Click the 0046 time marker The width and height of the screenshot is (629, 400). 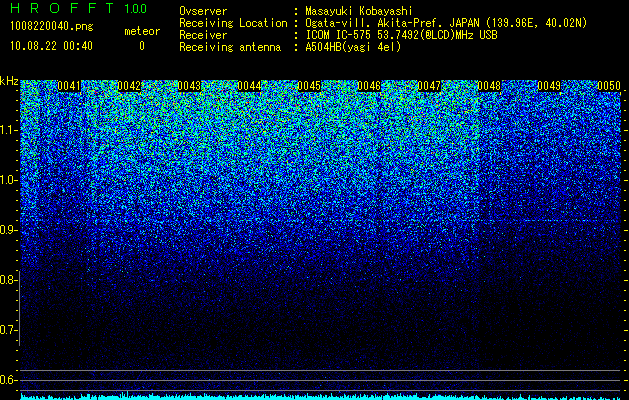(369, 86)
